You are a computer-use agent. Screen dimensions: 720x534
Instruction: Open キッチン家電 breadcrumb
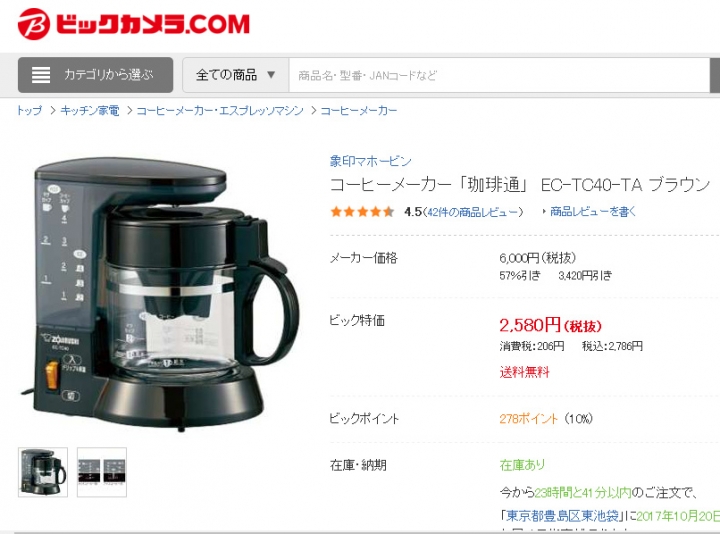tap(90, 111)
